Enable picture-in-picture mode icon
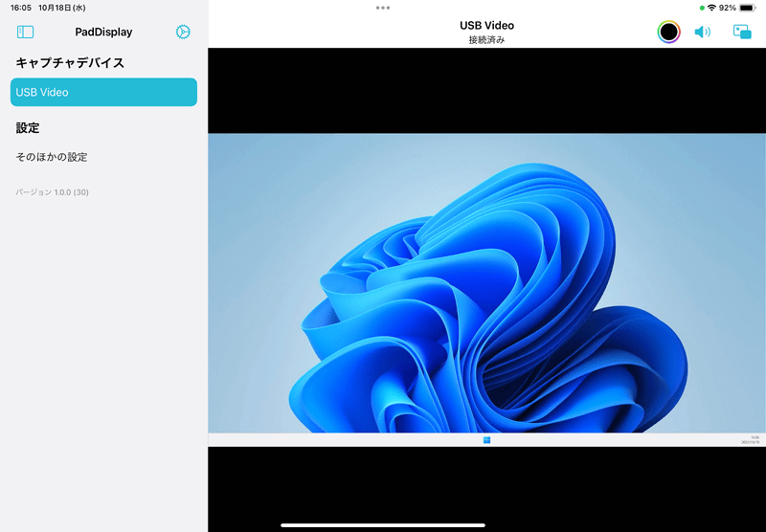The width and height of the screenshot is (766, 532). pos(742,32)
